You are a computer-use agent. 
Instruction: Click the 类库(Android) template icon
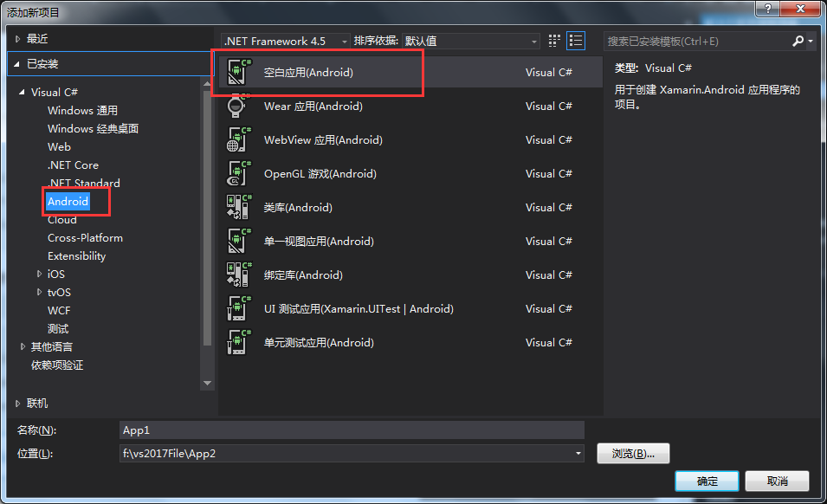pyautogui.click(x=238, y=207)
